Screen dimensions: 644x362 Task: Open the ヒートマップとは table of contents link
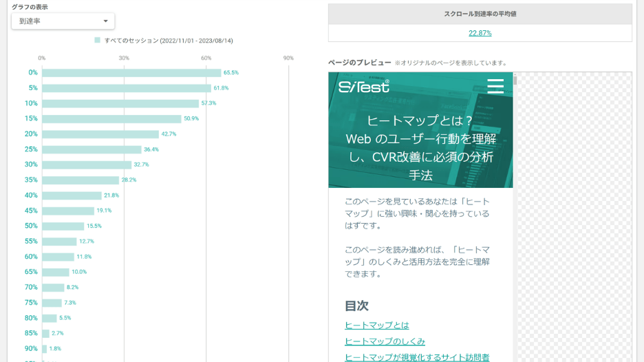pyautogui.click(x=376, y=325)
